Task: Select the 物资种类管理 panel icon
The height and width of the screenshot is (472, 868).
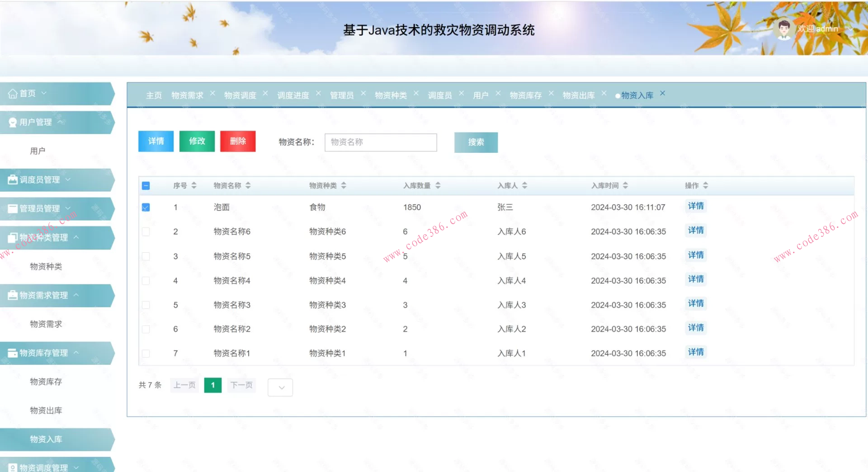Action: tap(12, 237)
